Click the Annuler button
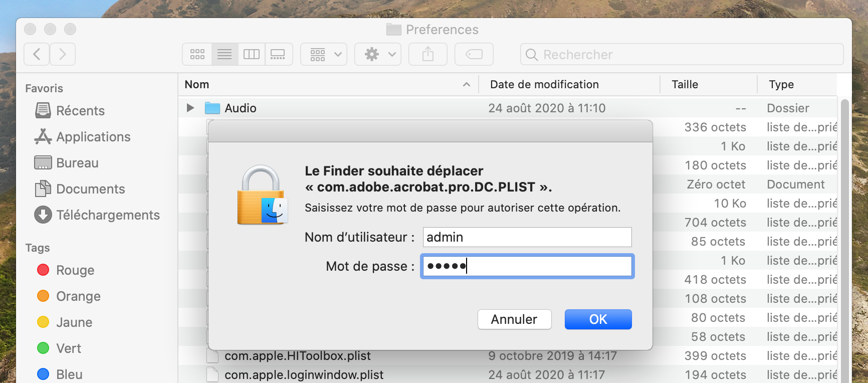The width and height of the screenshot is (868, 383). 514,319
